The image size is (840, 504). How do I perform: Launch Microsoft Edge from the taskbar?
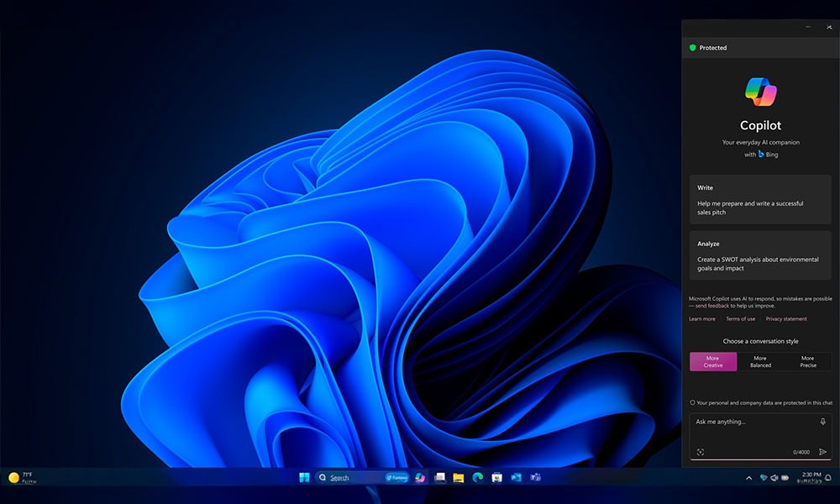[479, 477]
